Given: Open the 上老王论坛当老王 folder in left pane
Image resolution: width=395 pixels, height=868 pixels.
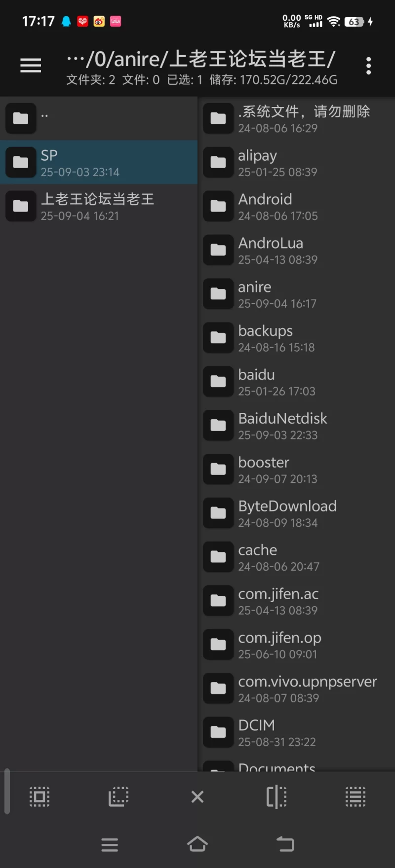Looking at the screenshot, I should pos(99,206).
